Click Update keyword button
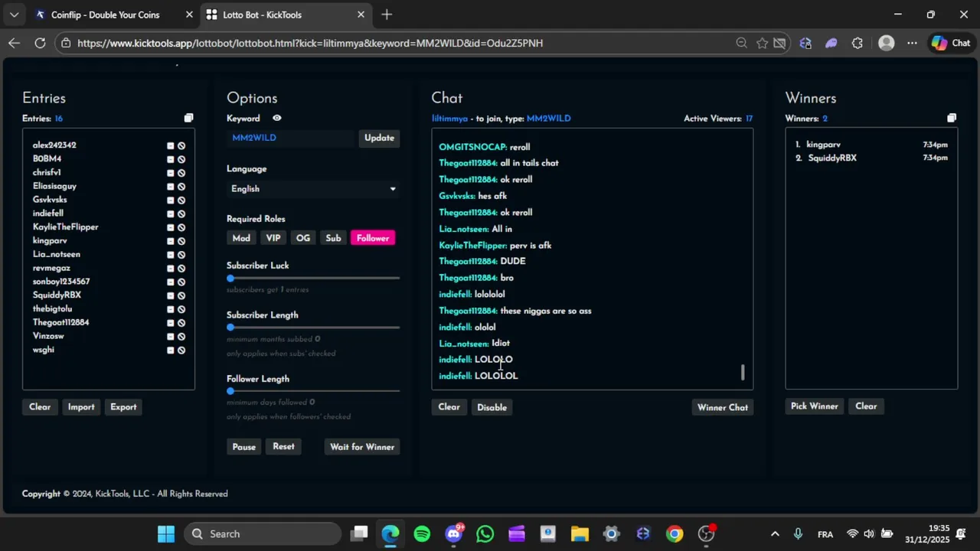980x551 pixels. point(379,138)
